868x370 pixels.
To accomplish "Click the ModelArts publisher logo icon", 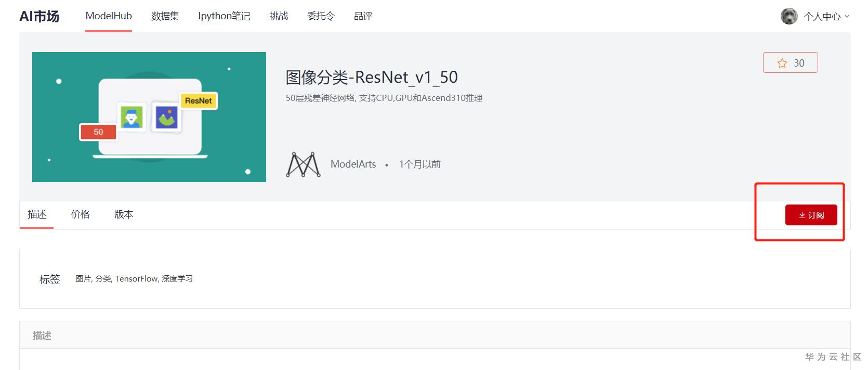I will click(303, 164).
